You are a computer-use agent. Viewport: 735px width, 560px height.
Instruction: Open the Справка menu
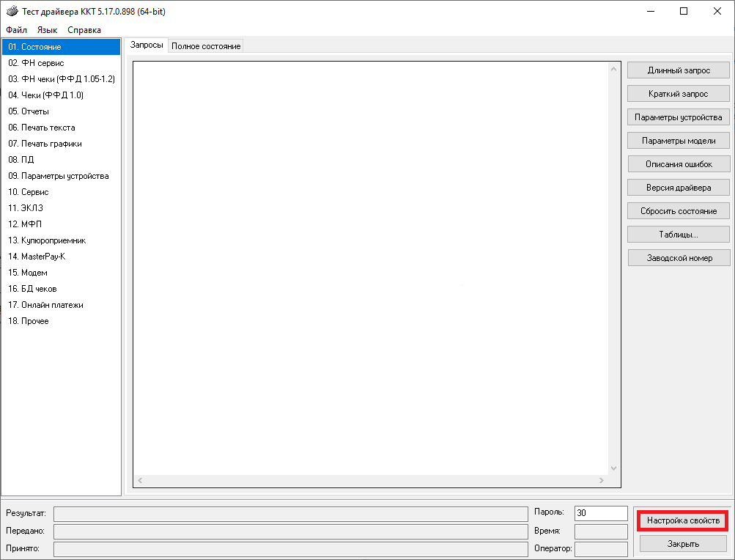pos(84,30)
